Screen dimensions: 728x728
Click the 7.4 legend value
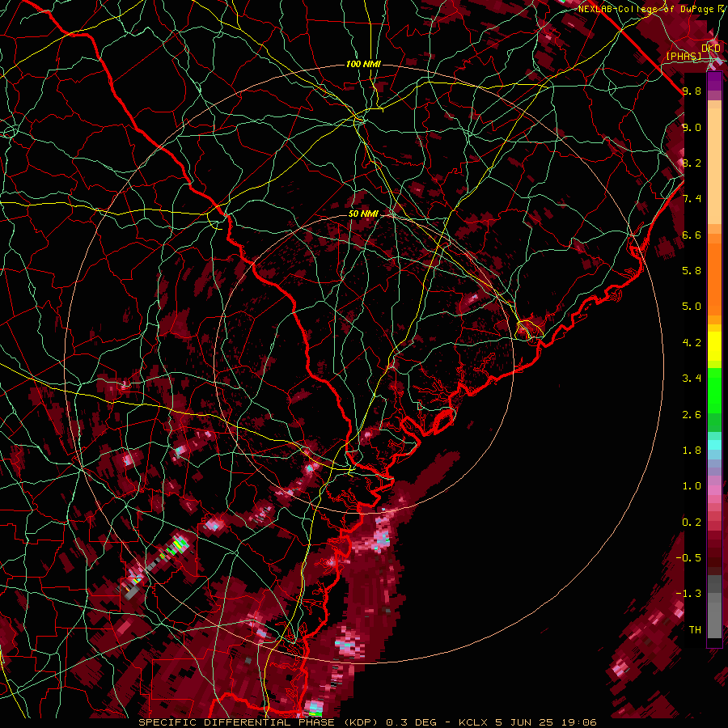[x=692, y=199]
